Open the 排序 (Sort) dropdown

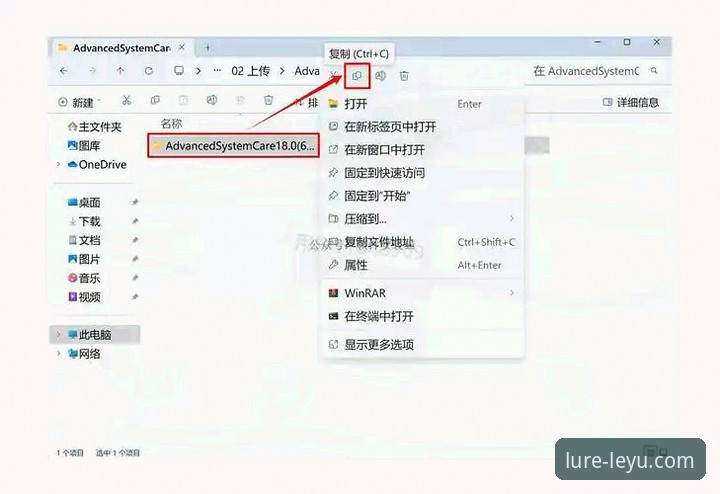pyautogui.click(x=306, y=102)
